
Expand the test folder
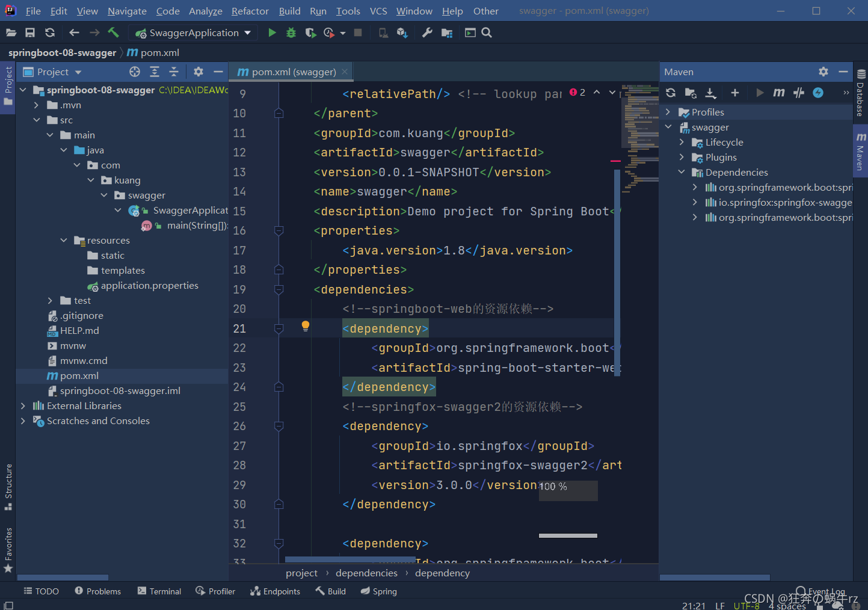click(50, 300)
